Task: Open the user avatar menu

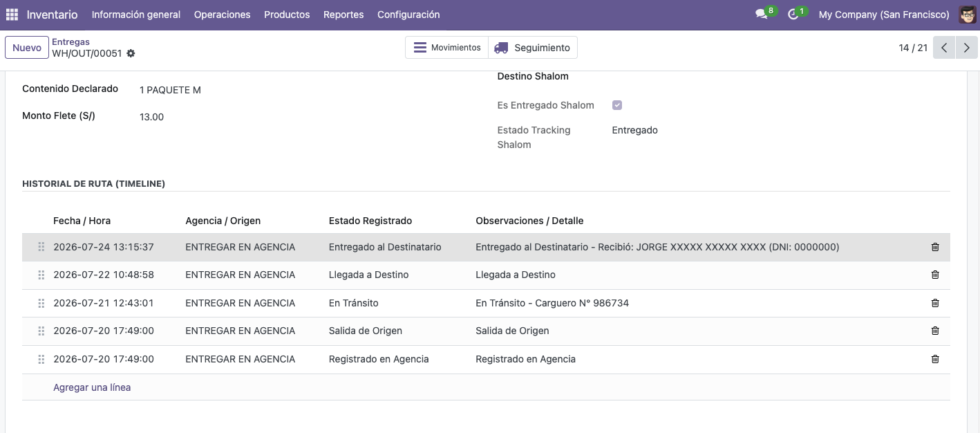Action: 968,15
